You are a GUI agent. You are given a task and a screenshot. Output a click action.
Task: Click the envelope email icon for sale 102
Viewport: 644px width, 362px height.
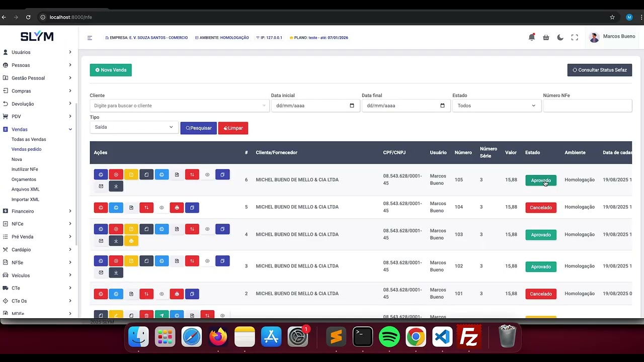[101, 273]
